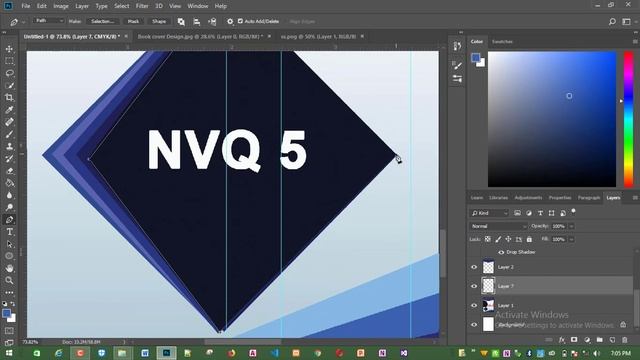Open the Start menu

[9, 353]
